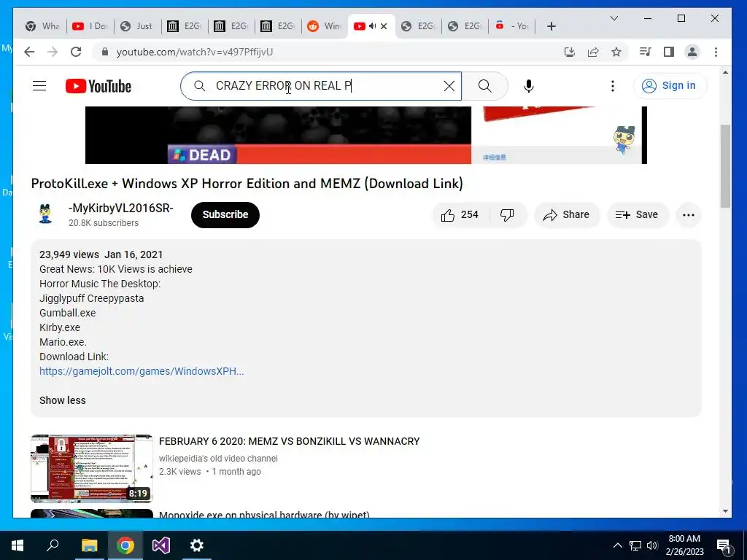Open more actions ellipsis below video
Viewport: 747px width, 560px height.
(x=689, y=215)
